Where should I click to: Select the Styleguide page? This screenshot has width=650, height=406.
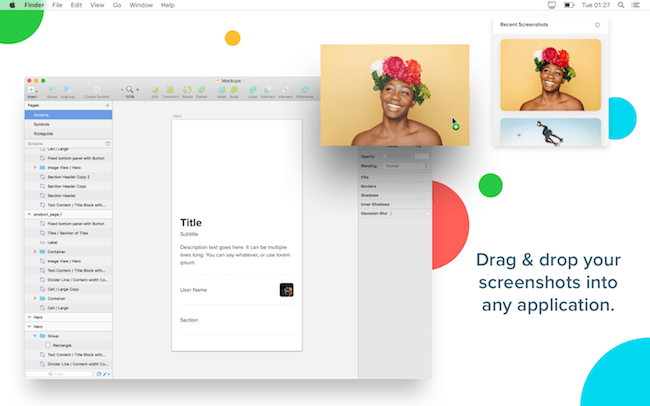[x=68, y=134]
